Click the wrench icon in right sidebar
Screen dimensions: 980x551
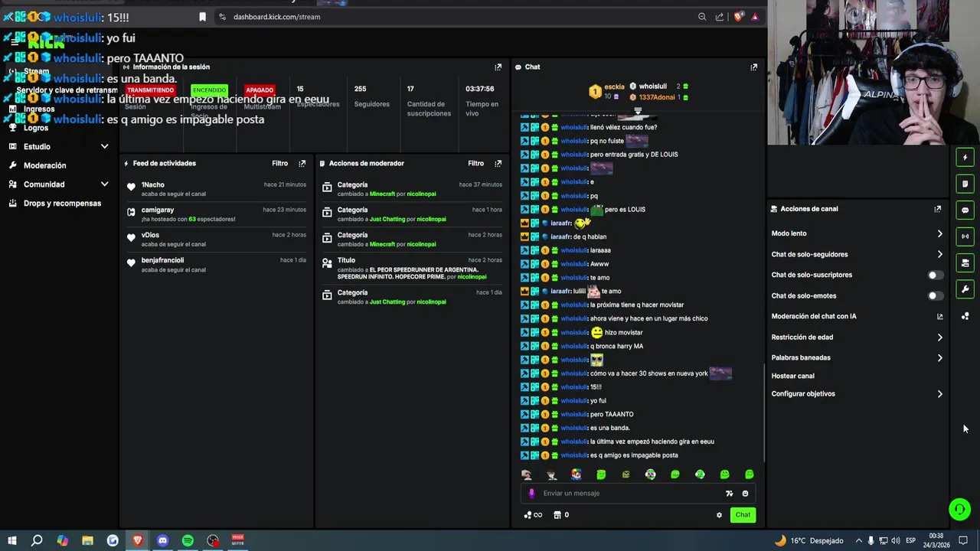click(x=965, y=289)
